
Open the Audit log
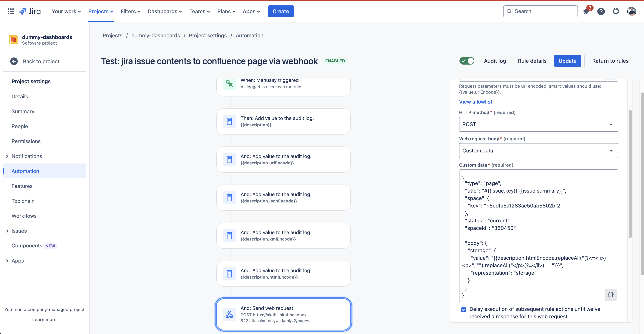pos(495,61)
